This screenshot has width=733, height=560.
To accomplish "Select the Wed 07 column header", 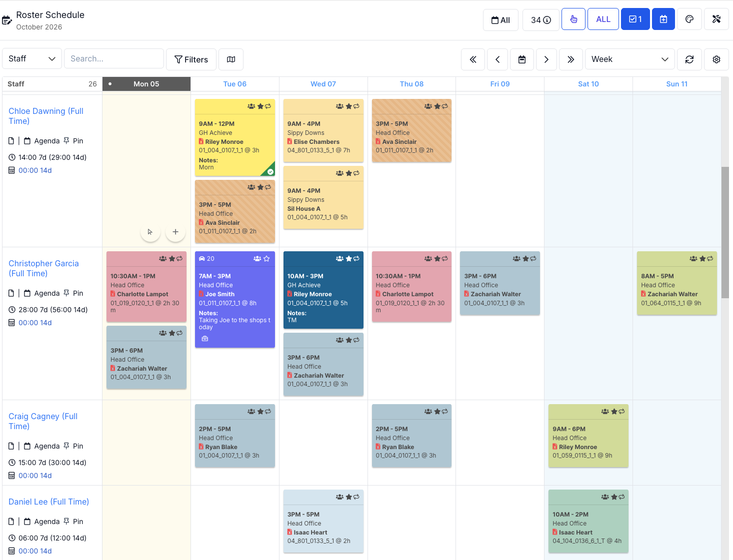I will point(323,84).
